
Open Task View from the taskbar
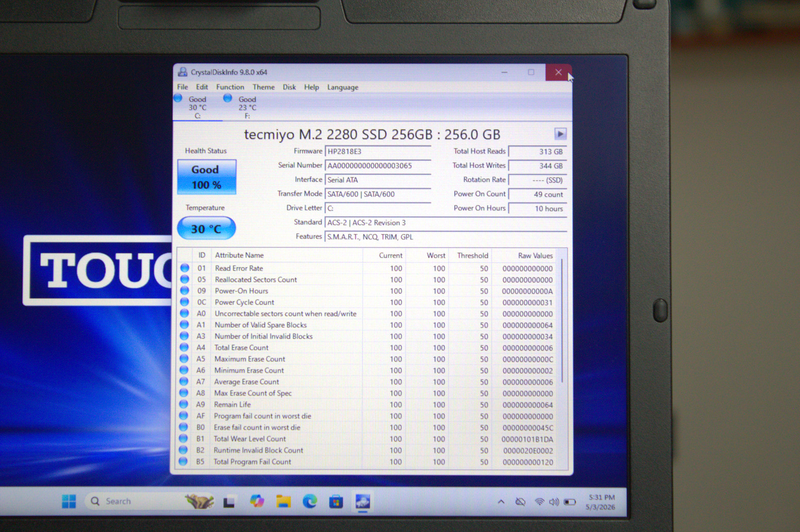coord(229,502)
